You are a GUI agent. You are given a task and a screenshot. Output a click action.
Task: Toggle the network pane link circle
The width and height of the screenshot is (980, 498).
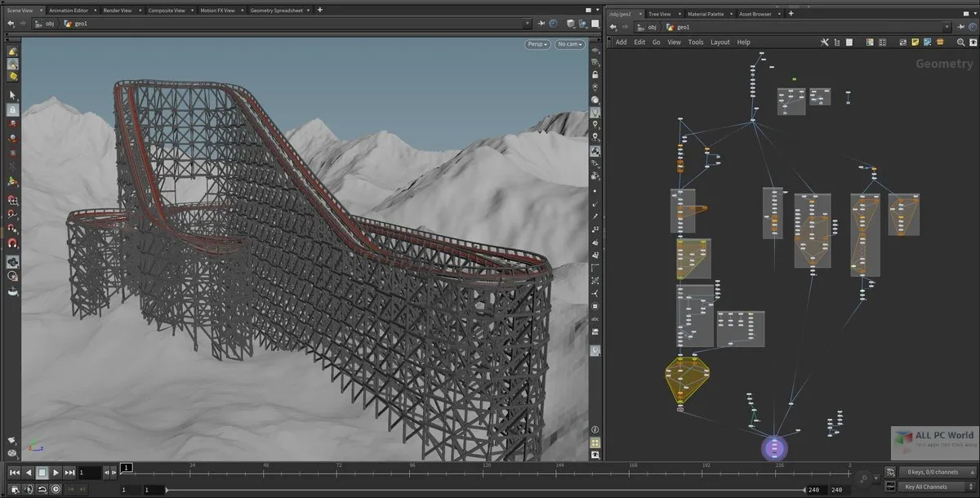971,26
